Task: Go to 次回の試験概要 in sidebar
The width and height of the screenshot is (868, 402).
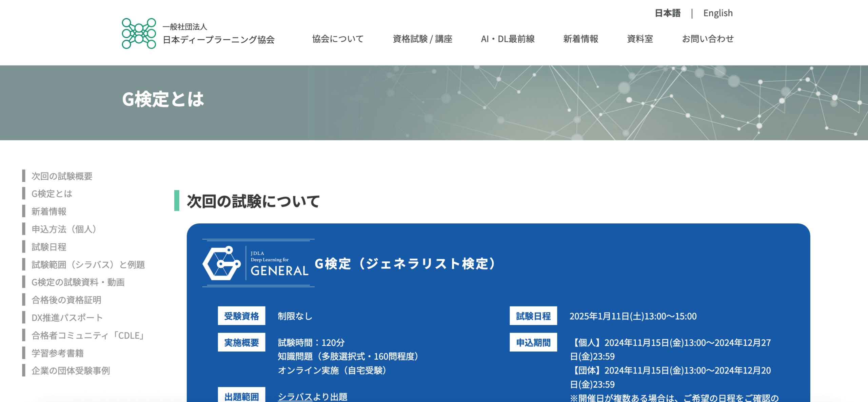Action: pos(62,176)
